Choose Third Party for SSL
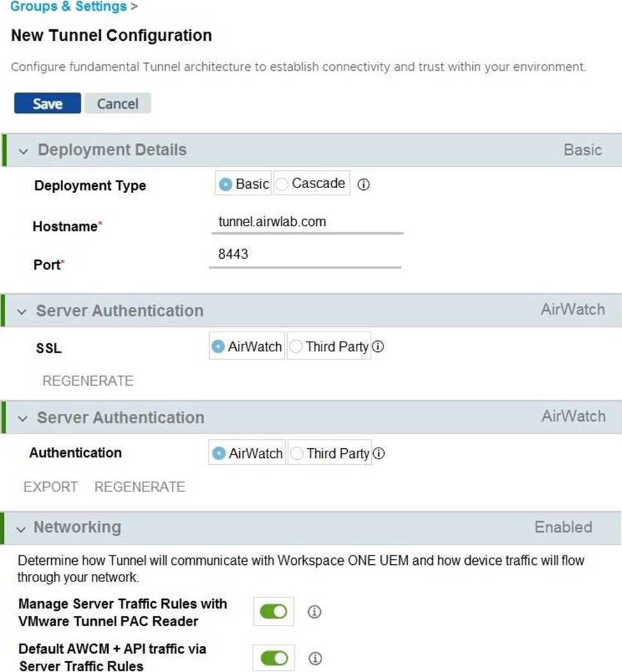 tap(329, 346)
